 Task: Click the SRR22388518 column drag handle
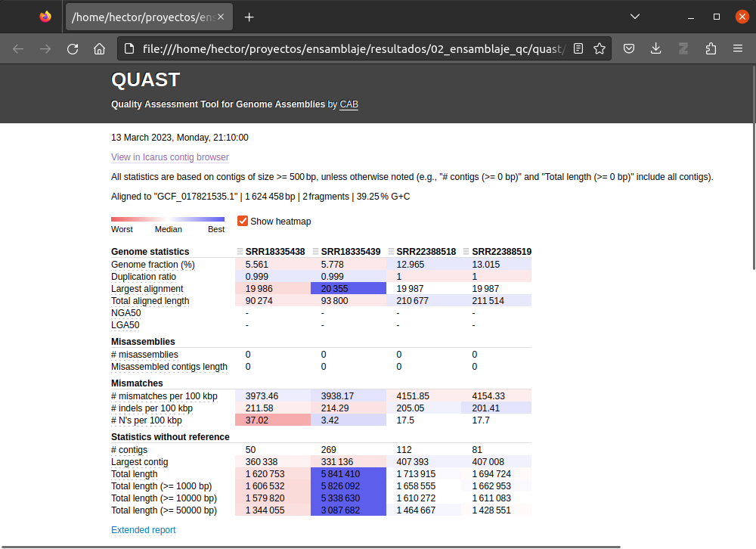coord(391,251)
